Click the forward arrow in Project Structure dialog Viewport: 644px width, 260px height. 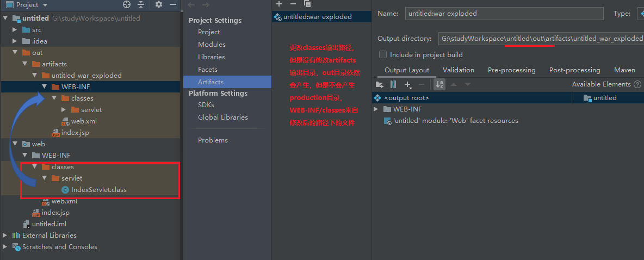[x=206, y=5]
